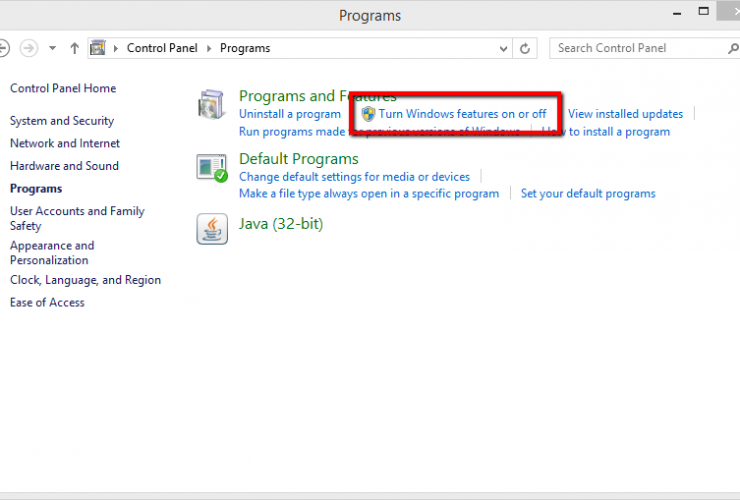Open the address bar history dropdown
Image resolution: width=740 pixels, height=500 pixels.
point(502,48)
